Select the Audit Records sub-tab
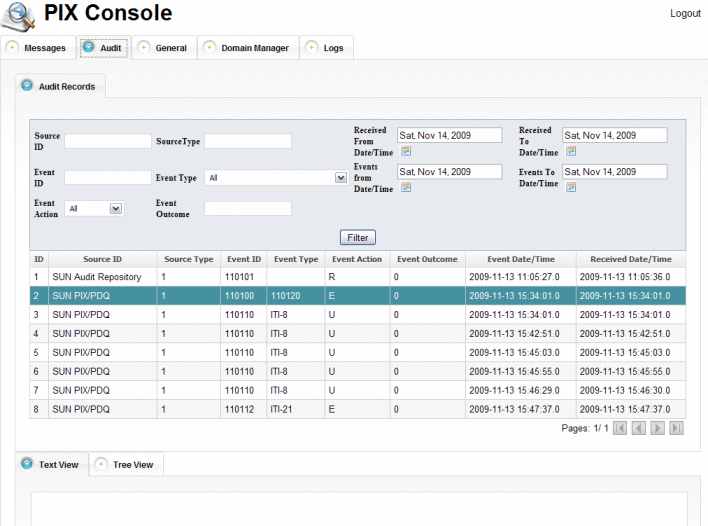Viewport: 708px width, 526px height. tap(61, 86)
